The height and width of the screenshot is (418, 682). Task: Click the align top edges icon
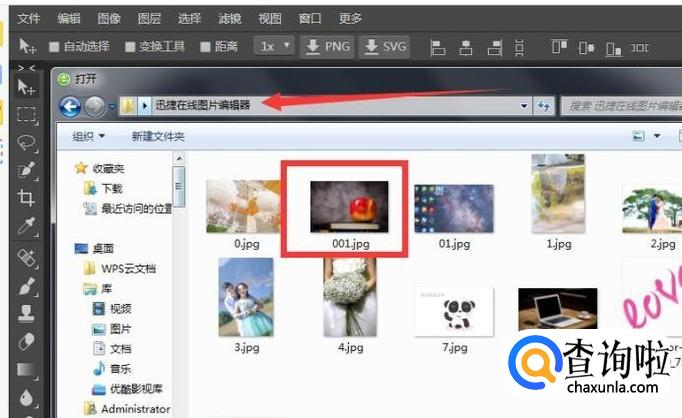(558, 47)
